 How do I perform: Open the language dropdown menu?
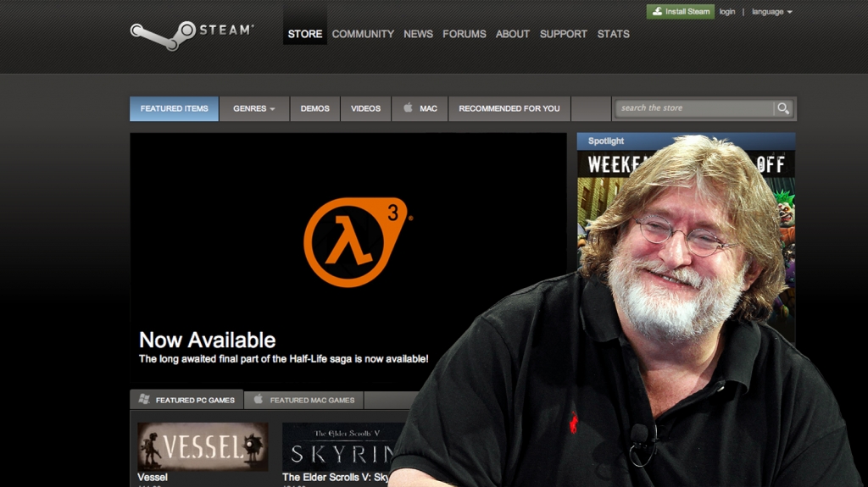(x=771, y=12)
